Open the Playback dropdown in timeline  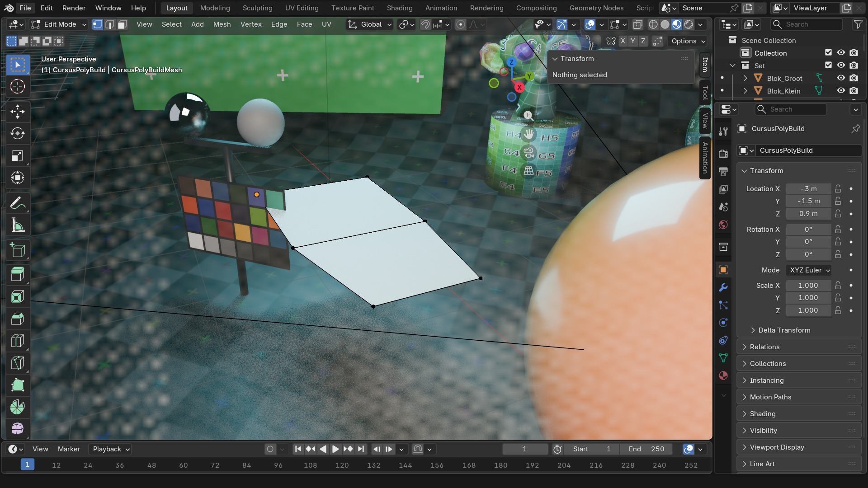111,449
